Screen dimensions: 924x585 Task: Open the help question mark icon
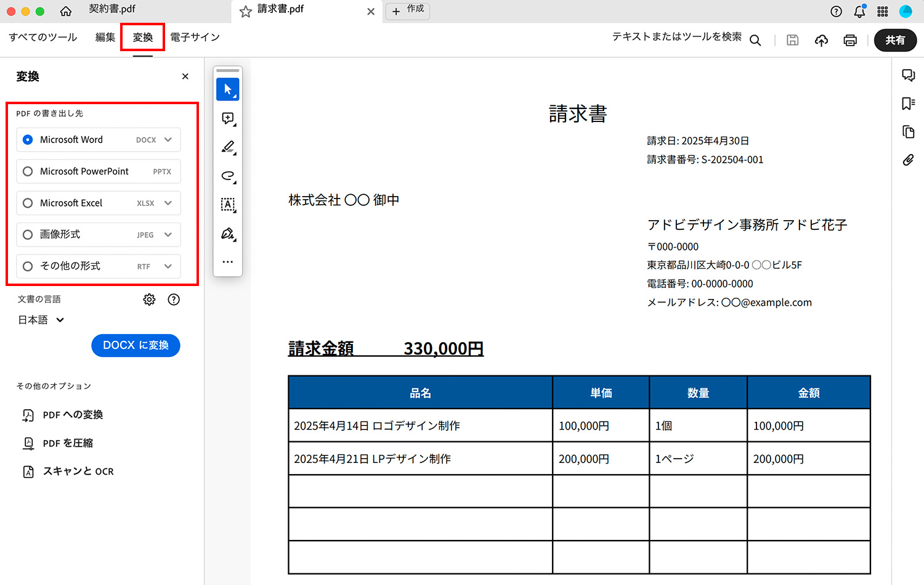836,11
